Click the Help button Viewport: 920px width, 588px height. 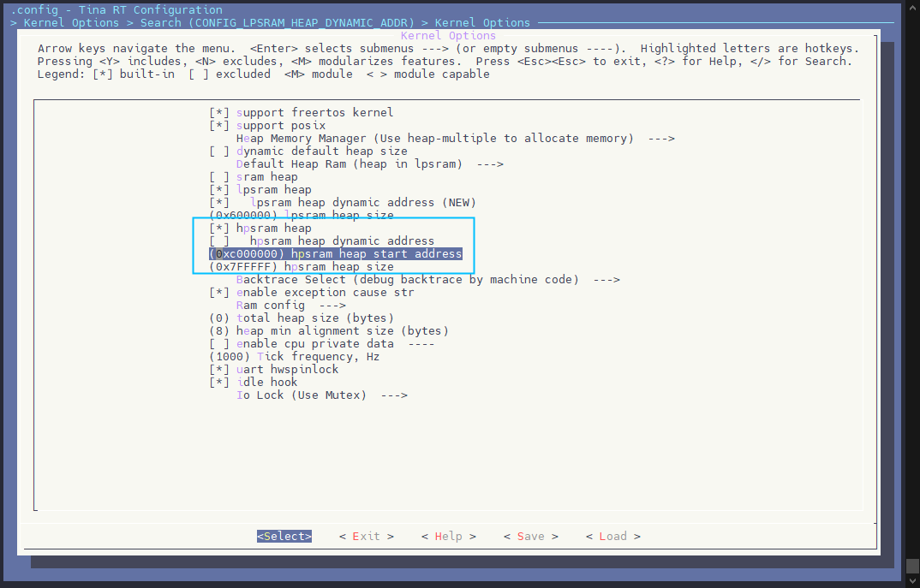click(448, 537)
